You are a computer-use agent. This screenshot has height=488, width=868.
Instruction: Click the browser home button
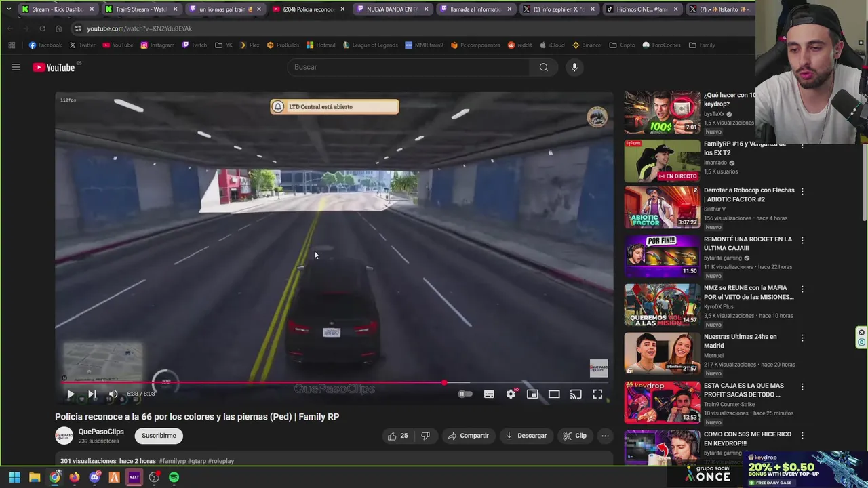click(x=58, y=28)
